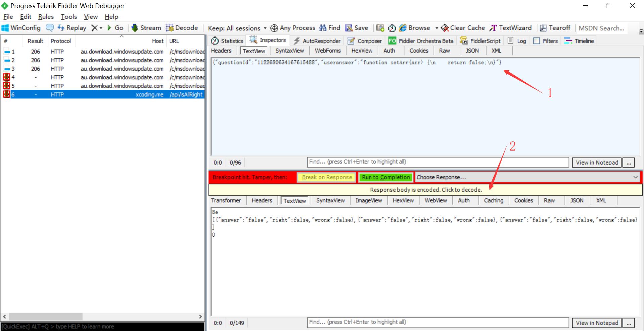This screenshot has width=644, height=331.
Task: Sort sessions by Host column header
Action: pos(157,41)
